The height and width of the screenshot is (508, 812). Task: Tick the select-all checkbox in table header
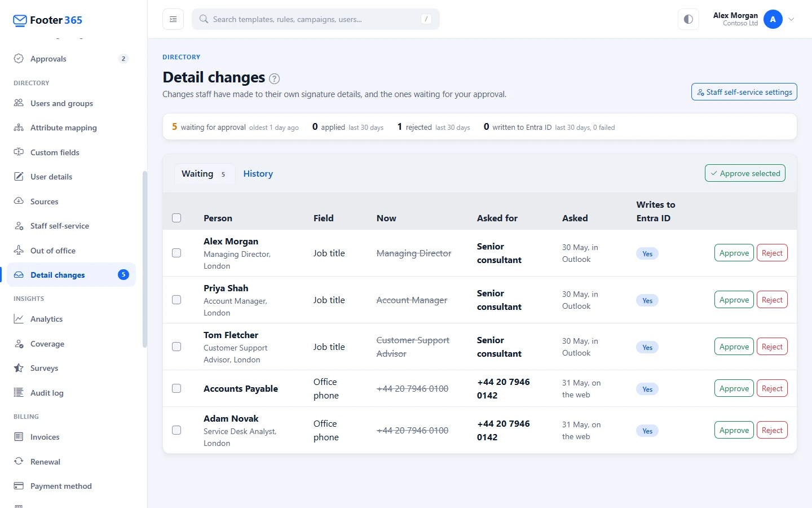click(176, 218)
